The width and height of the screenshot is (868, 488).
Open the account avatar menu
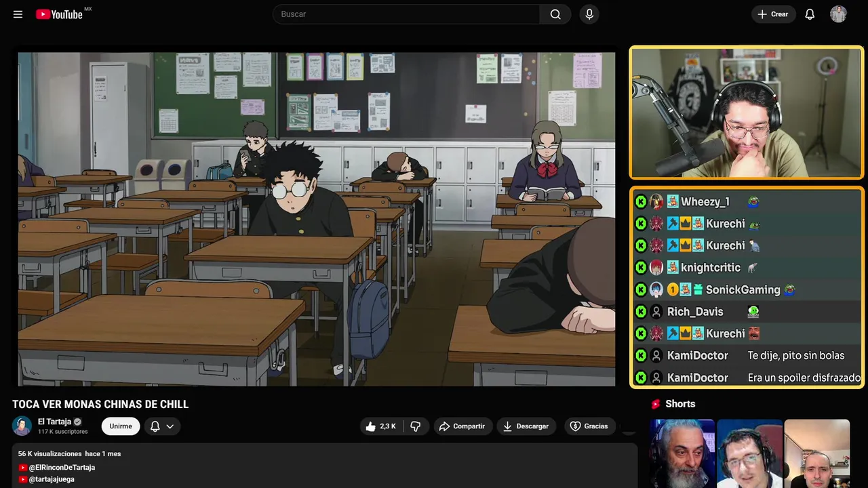coord(838,14)
